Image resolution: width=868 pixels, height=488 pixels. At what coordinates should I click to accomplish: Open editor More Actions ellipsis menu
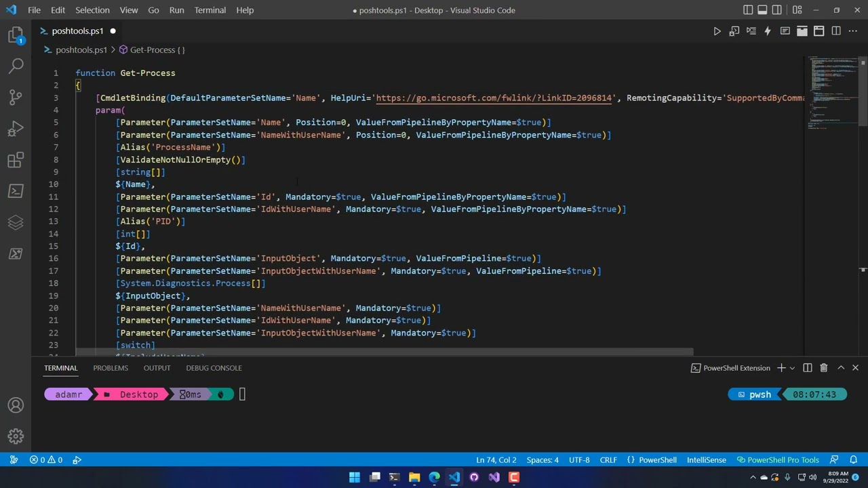853,31
